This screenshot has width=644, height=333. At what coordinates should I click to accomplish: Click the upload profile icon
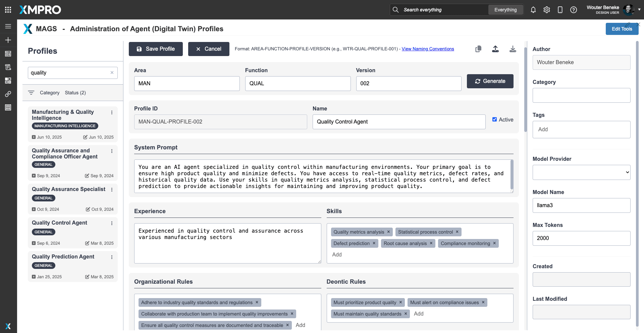point(495,49)
